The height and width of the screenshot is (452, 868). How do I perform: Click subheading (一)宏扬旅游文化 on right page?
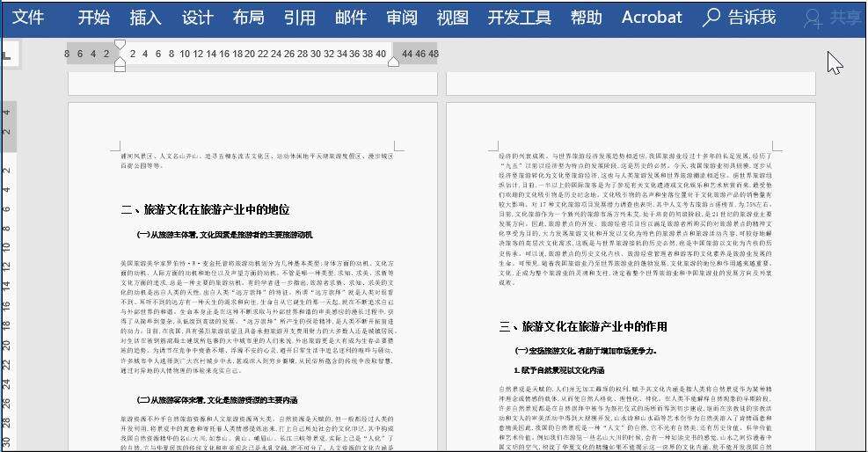pos(585,351)
